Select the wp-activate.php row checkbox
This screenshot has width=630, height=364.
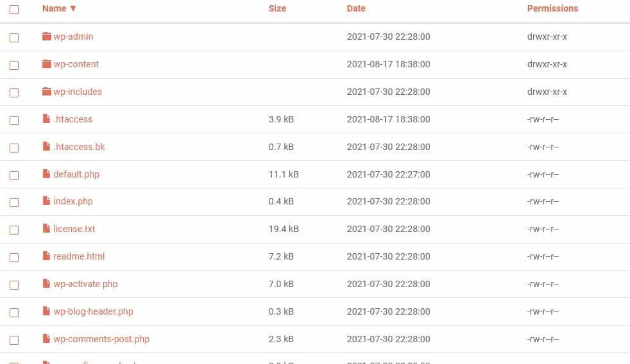[14, 285]
